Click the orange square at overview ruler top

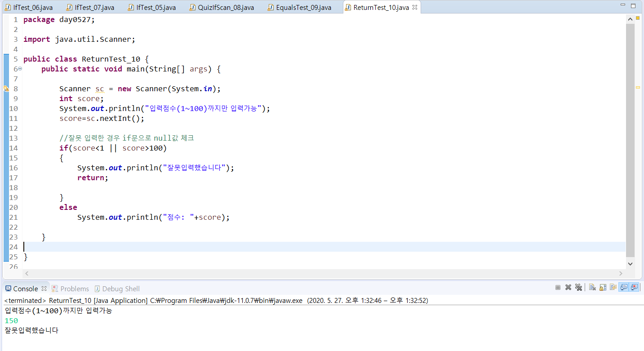[638, 18]
